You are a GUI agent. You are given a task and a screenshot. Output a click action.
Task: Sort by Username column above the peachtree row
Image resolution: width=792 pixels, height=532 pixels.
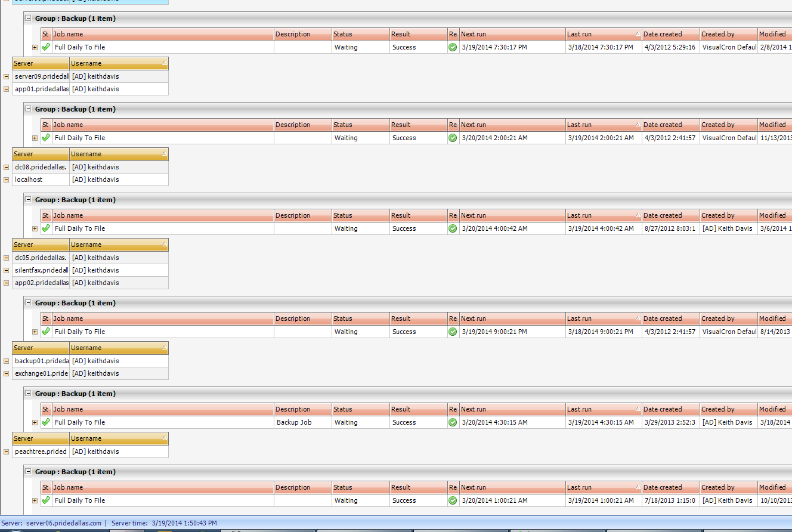click(x=118, y=438)
